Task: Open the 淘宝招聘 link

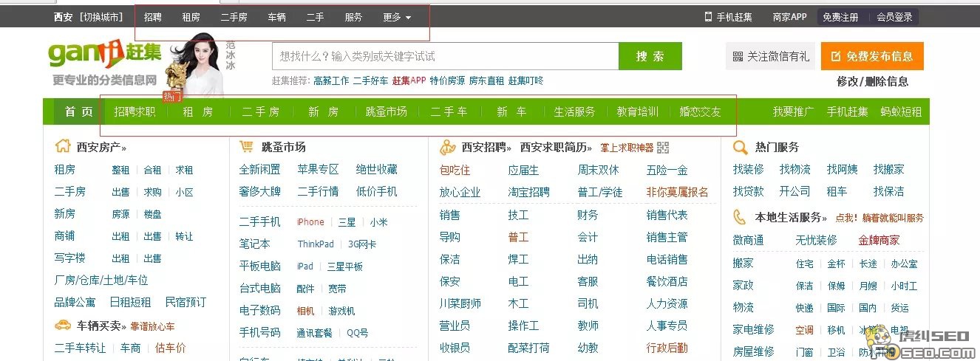Action: click(x=529, y=192)
